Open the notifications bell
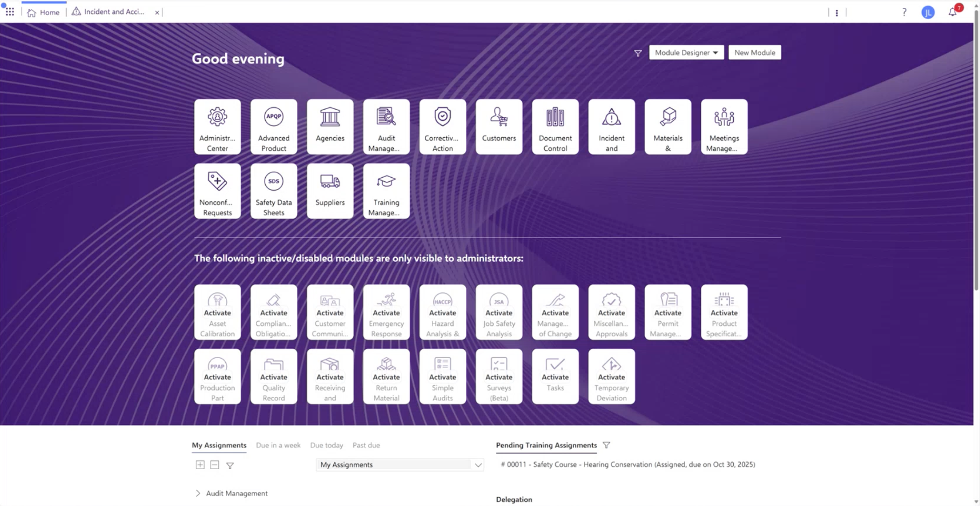The height and width of the screenshot is (506, 980). click(x=953, y=12)
